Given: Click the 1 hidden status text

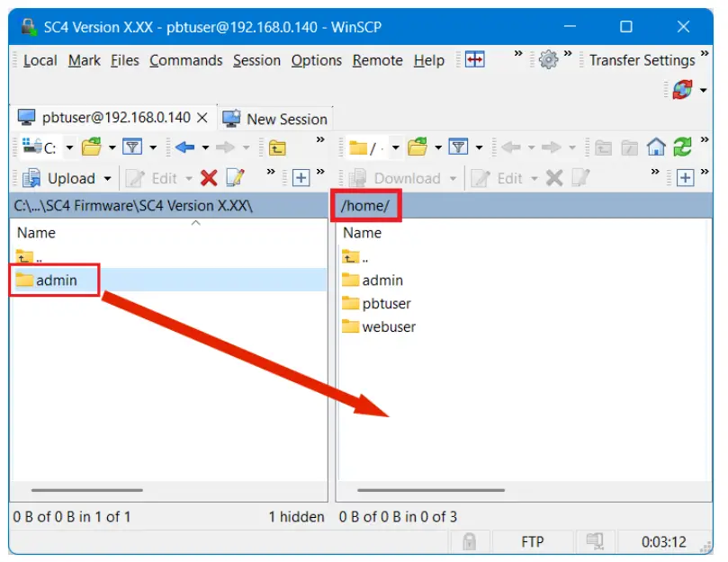Looking at the screenshot, I should coord(296,516).
